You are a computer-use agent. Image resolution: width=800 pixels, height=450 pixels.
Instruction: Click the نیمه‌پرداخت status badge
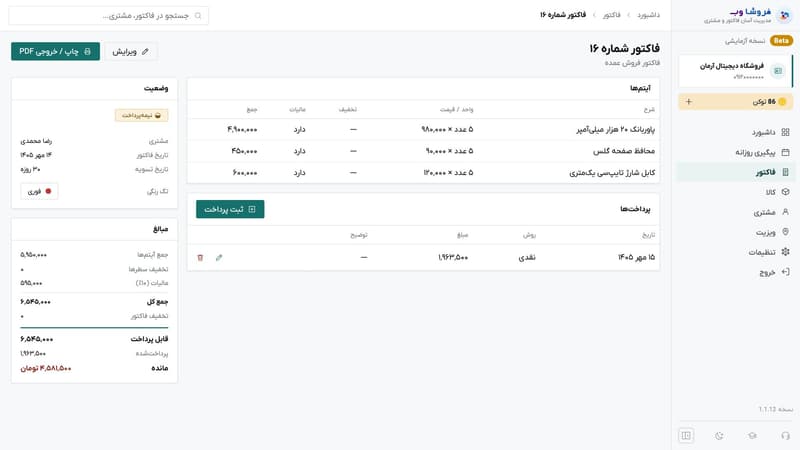tap(141, 115)
